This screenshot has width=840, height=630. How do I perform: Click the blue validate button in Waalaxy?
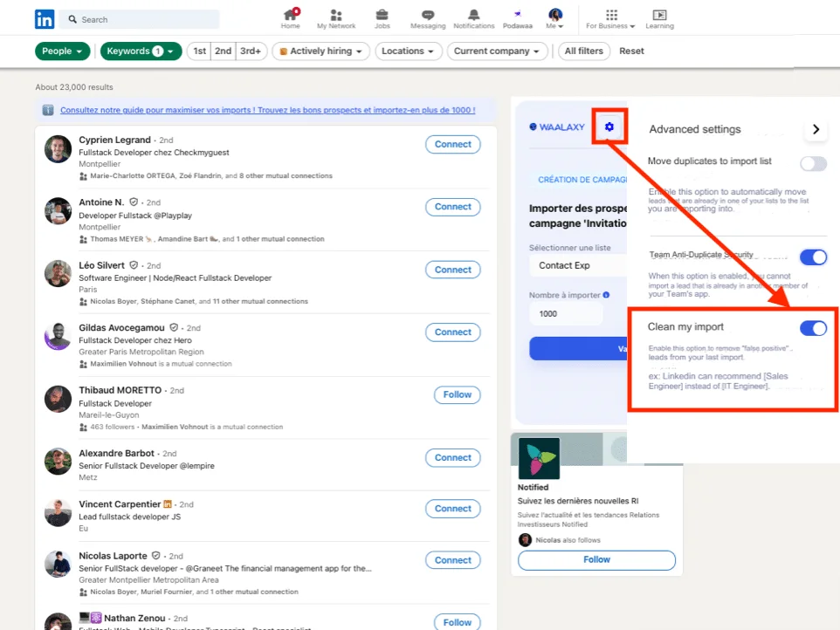click(578, 348)
